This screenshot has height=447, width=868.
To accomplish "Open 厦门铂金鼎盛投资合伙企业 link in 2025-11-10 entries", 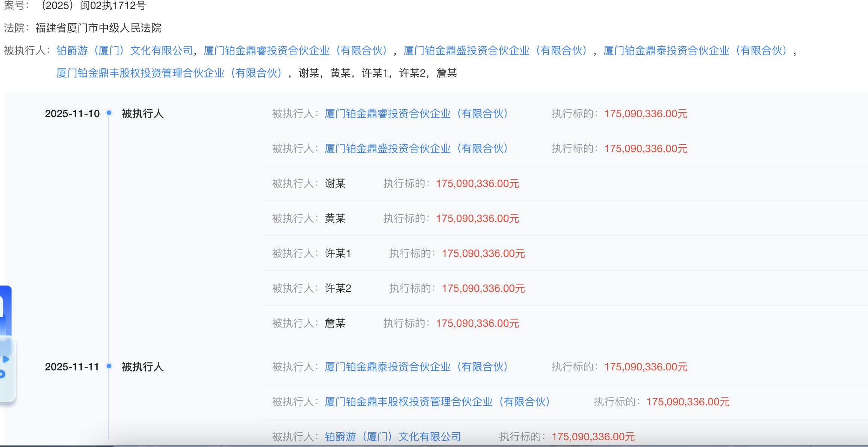I will click(417, 149).
